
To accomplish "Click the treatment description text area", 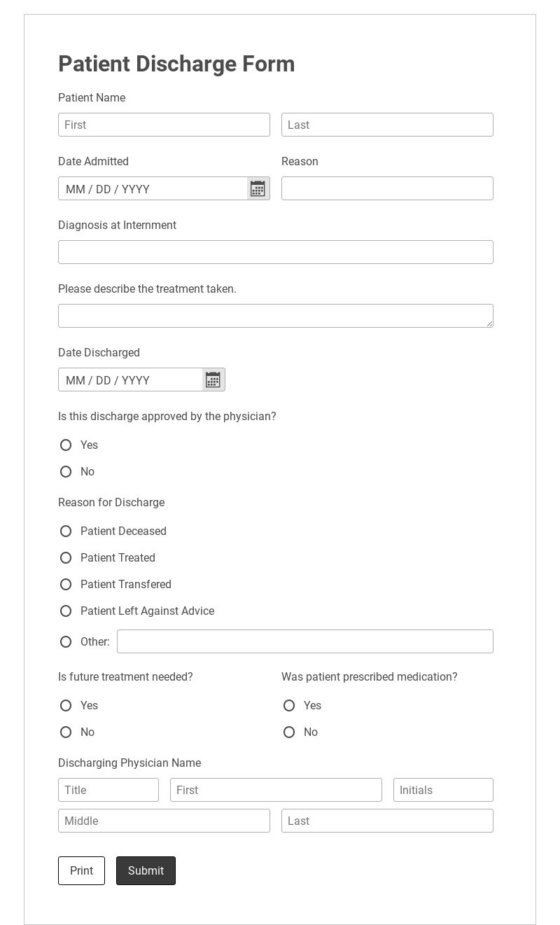I will point(275,316).
